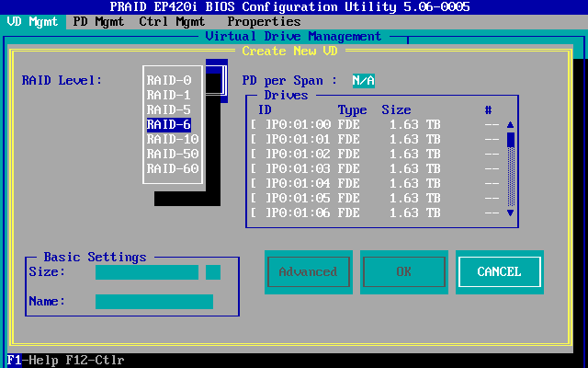
Task: Switch to the Properties tab
Action: [264, 22]
